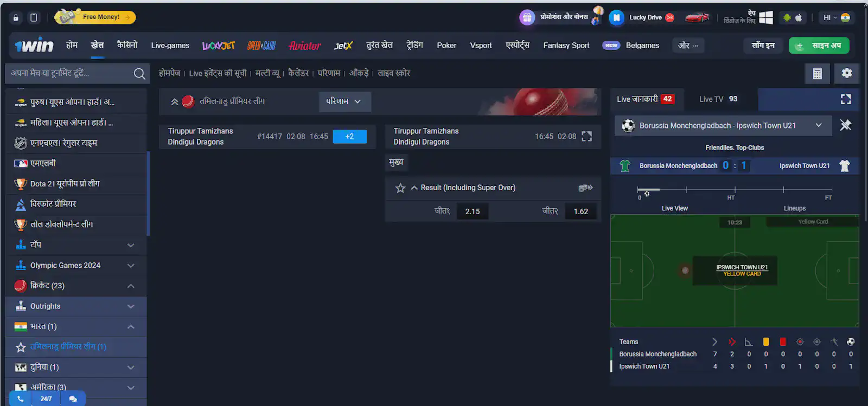The height and width of the screenshot is (406, 868).
Task: Click the phone call support button
Action: click(x=20, y=399)
